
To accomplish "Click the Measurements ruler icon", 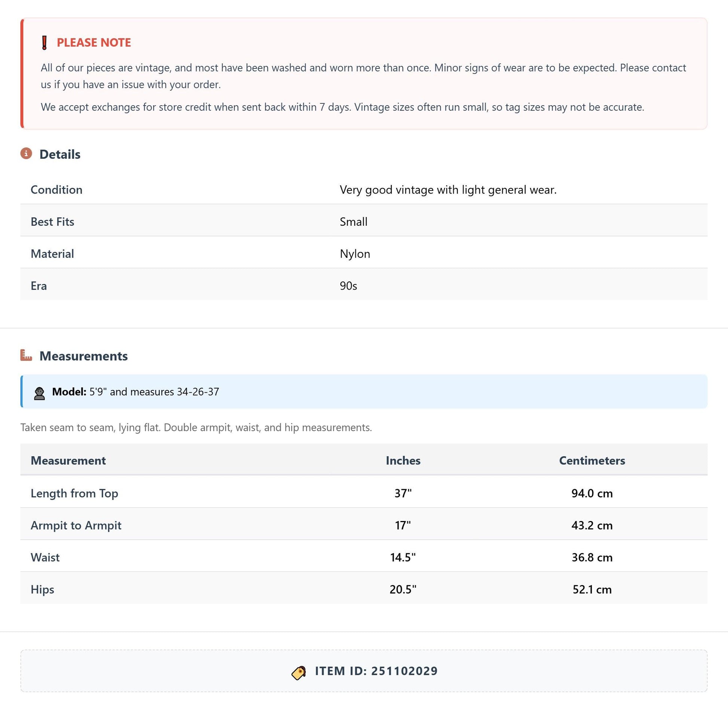I will 26,355.
